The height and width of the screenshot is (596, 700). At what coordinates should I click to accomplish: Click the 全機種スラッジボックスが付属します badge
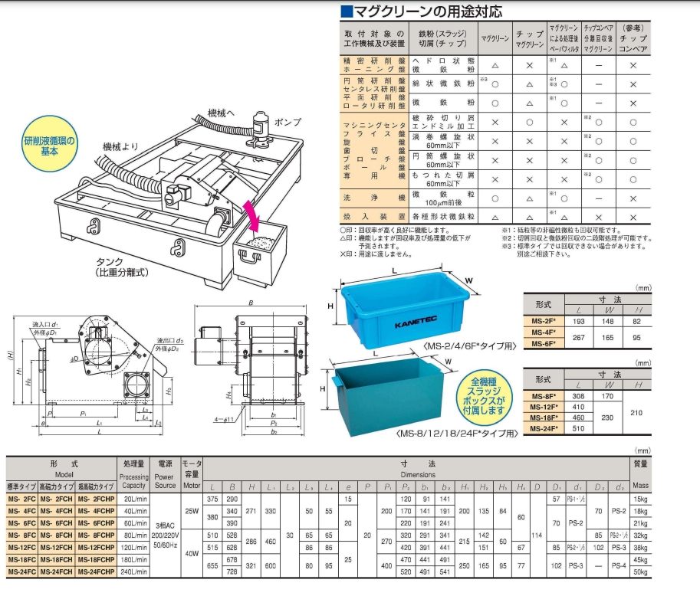coord(484,397)
